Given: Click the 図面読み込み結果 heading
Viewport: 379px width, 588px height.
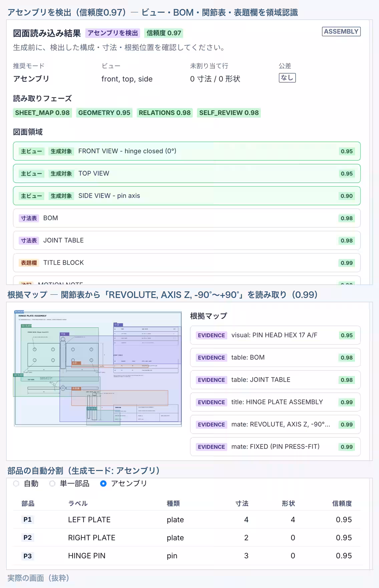Looking at the screenshot, I should (47, 33).
